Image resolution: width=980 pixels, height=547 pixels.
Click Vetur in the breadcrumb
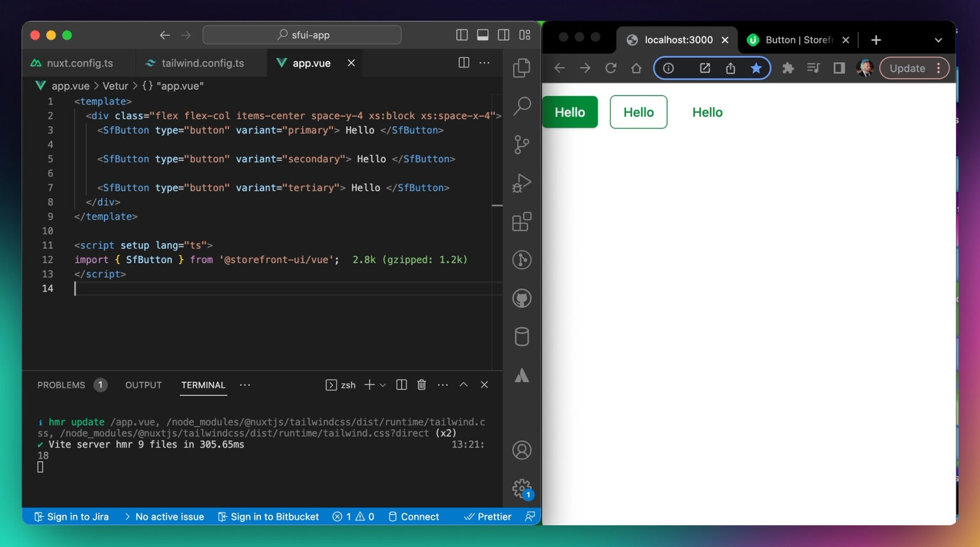coord(115,85)
